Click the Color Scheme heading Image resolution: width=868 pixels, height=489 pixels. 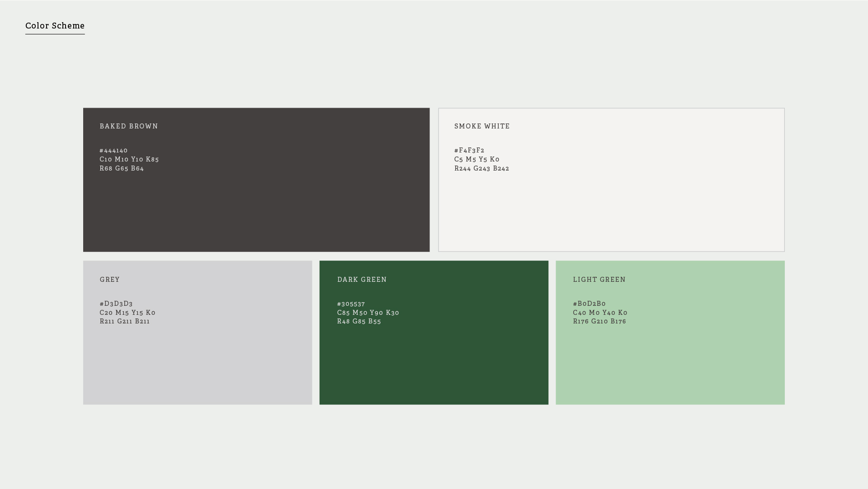[x=55, y=26]
